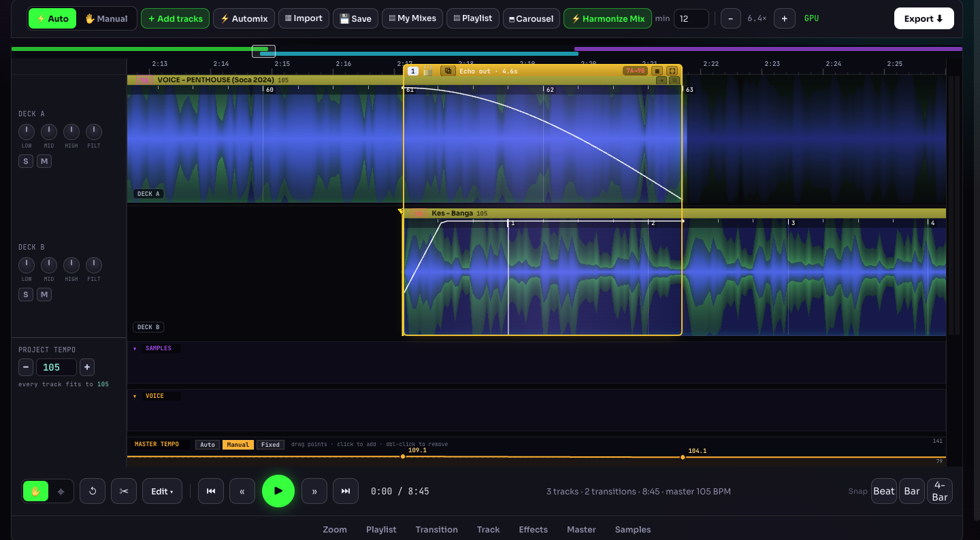
Task: Open the Edit dropdown menu
Action: 162,491
